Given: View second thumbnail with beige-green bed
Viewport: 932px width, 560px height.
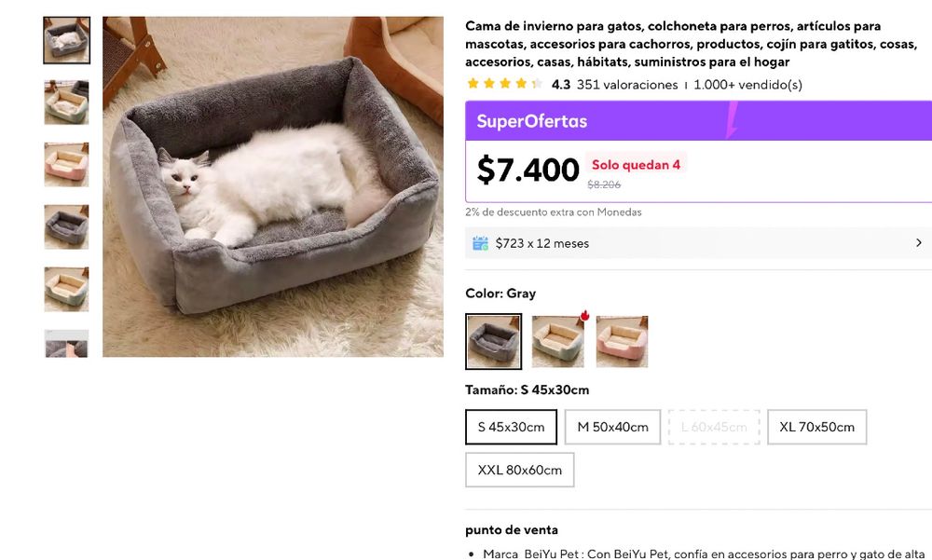Looking at the screenshot, I should coord(66,102).
